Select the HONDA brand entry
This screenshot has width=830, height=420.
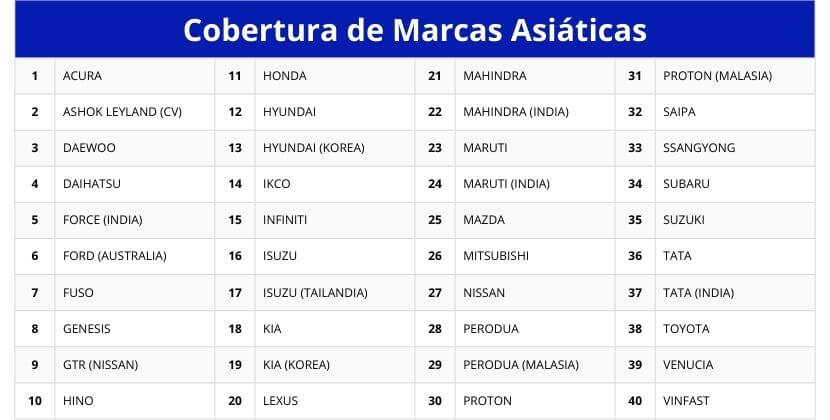tap(285, 76)
